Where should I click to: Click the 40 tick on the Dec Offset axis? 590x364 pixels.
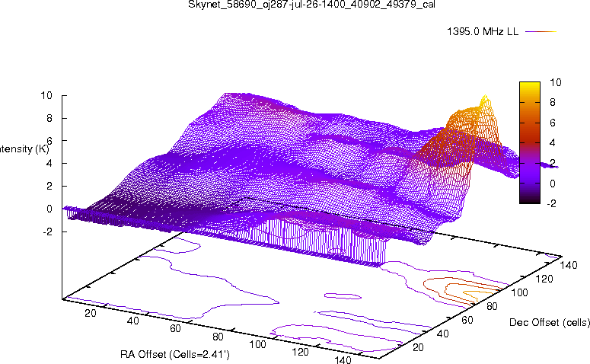442,333
